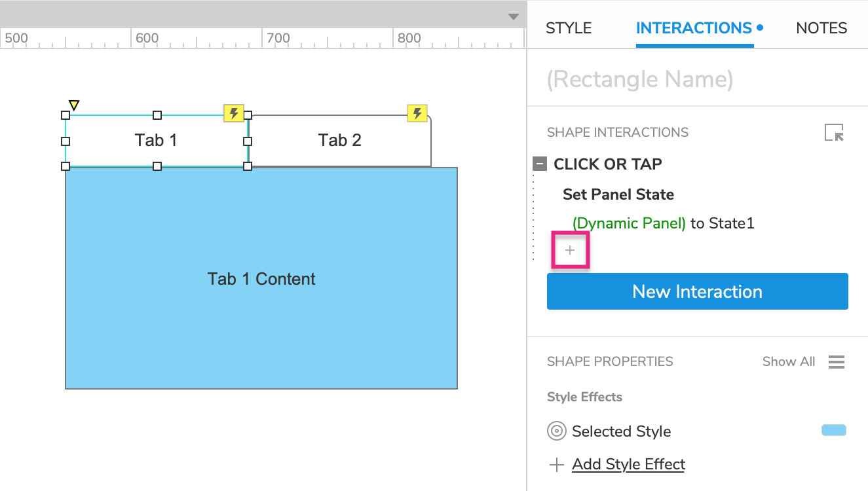Collapse the Click or Tap interaction
The image size is (868, 491).
pyautogui.click(x=540, y=164)
